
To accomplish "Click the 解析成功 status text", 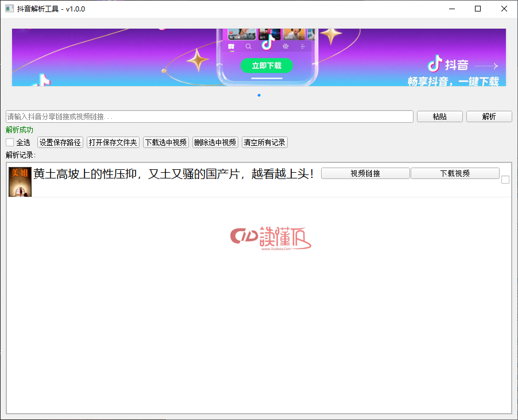I will tap(20, 130).
